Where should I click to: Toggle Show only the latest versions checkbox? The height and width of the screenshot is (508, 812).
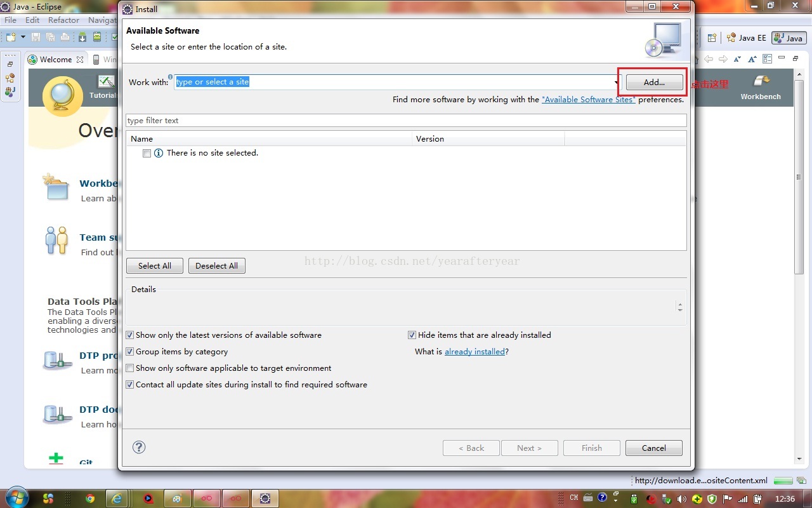coord(130,335)
